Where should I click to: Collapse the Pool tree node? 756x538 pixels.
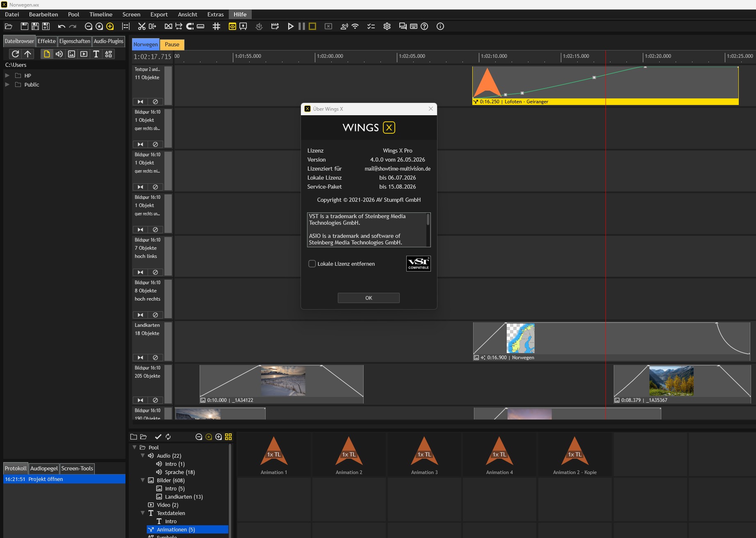[134, 447]
